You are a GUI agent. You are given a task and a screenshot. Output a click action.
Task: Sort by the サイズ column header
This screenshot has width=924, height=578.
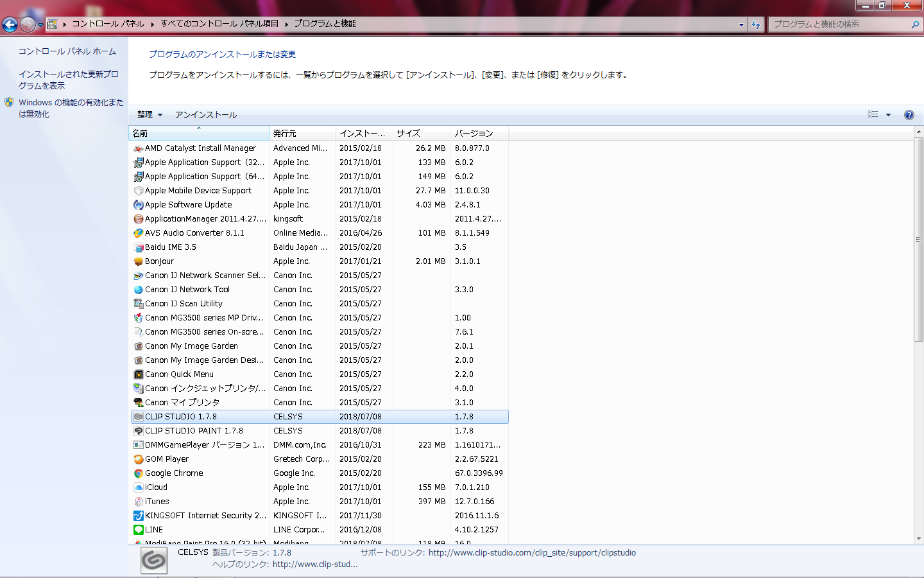[422, 133]
